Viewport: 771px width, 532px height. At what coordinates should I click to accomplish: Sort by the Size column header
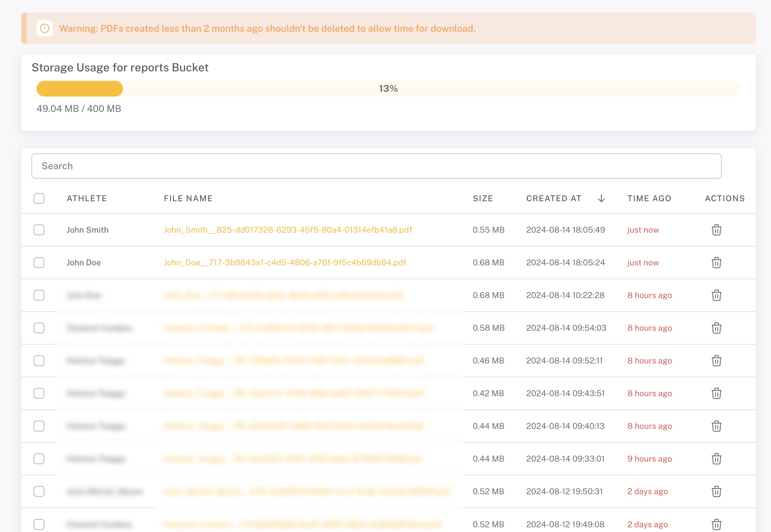click(x=483, y=198)
